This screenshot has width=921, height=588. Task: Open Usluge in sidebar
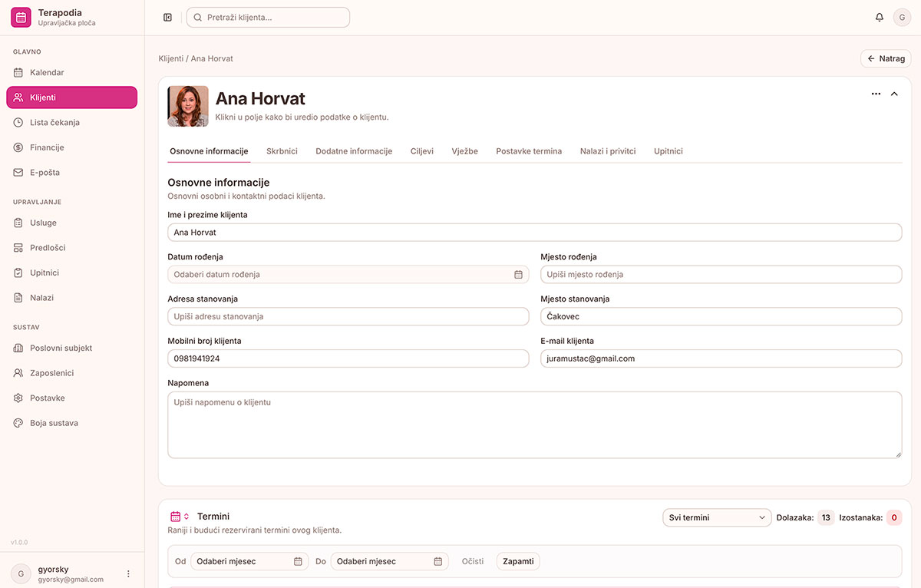pyautogui.click(x=72, y=223)
